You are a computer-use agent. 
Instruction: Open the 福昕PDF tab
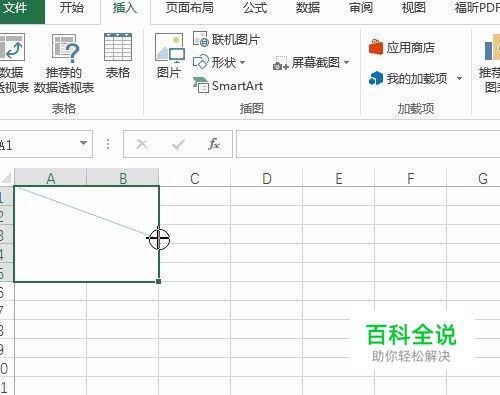(x=477, y=8)
